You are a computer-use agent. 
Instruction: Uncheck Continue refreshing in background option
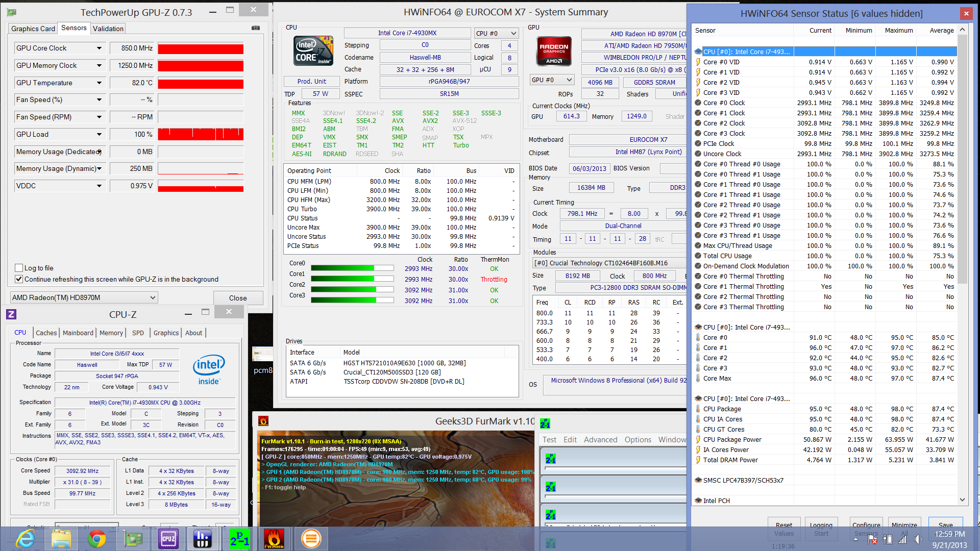pos(19,279)
